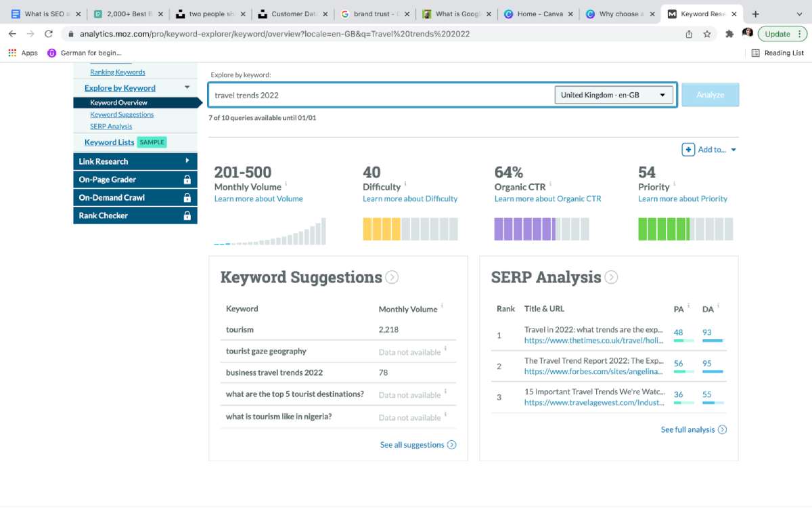Click the browser back arrow
The height and width of the screenshot is (508, 812).
(12, 34)
